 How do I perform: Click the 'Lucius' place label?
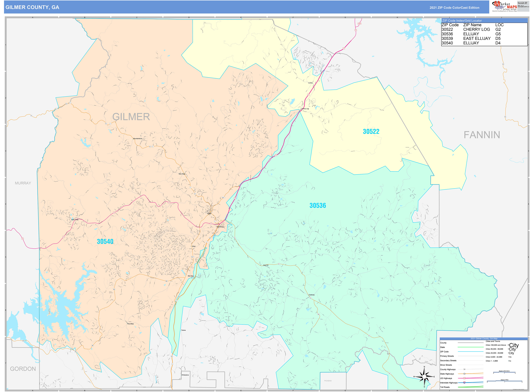(310, 83)
